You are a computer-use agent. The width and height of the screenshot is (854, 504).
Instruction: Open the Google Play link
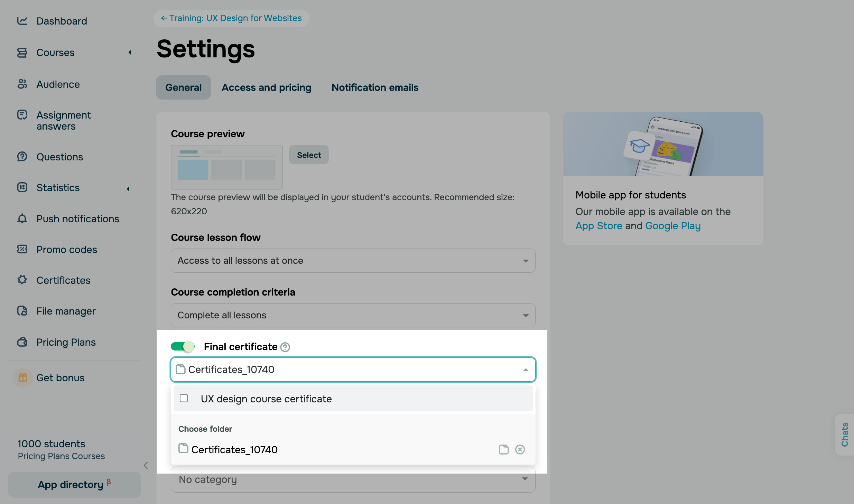(x=672, y=226)
